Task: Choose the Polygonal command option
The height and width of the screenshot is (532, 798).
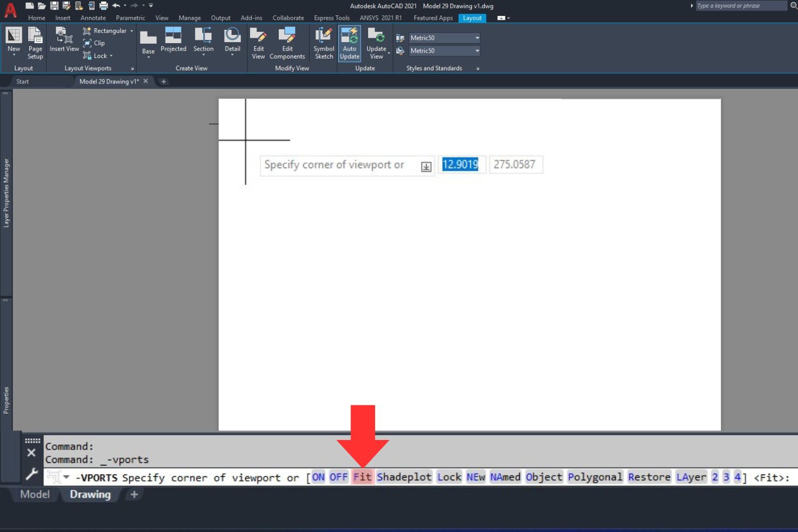Action: [x=595, y=477]
